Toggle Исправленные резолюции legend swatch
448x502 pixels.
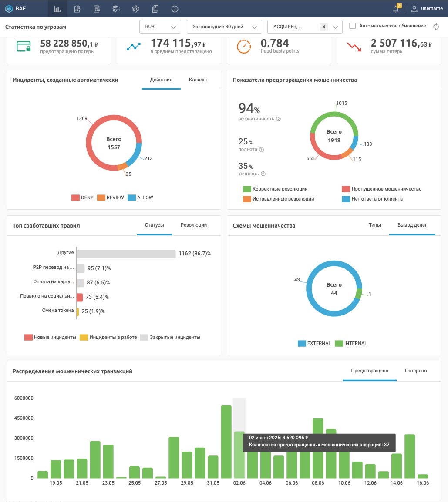(x=247, y=199)
